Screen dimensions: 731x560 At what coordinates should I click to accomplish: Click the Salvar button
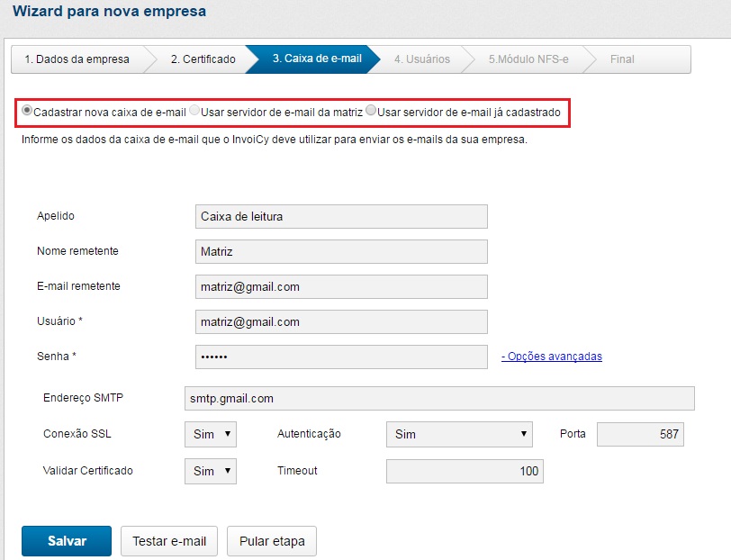67,541
